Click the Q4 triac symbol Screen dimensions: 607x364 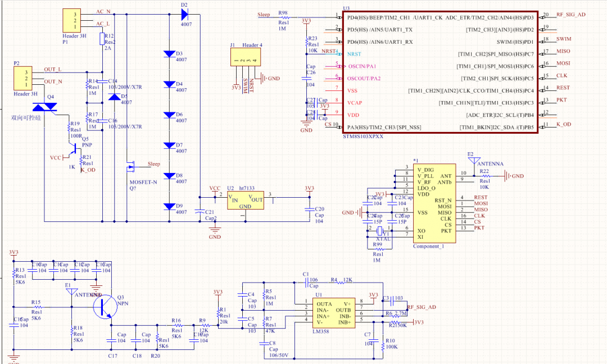(x=45, y=107)
